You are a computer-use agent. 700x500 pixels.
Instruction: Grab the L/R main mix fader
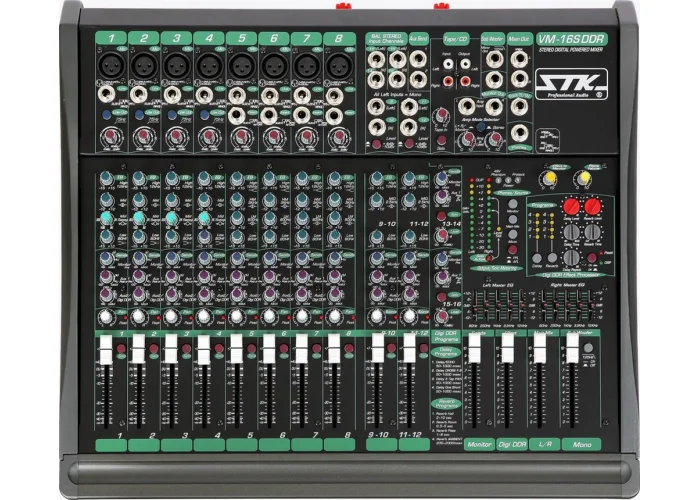pos(540,348)
